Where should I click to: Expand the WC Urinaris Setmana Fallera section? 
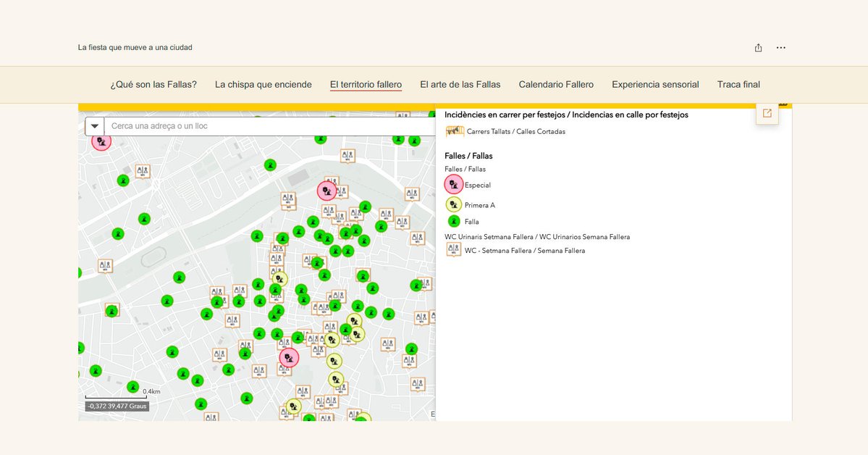(x=537, y=236)
